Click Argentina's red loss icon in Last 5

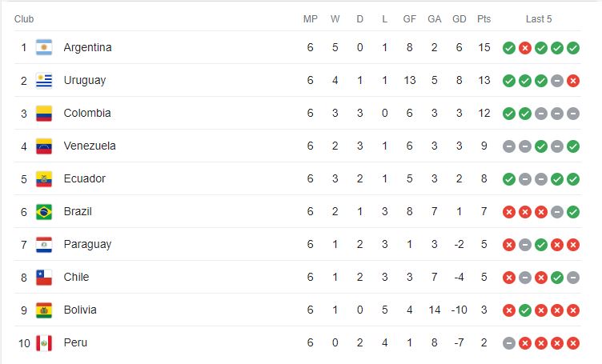click(x=525, y=48)
